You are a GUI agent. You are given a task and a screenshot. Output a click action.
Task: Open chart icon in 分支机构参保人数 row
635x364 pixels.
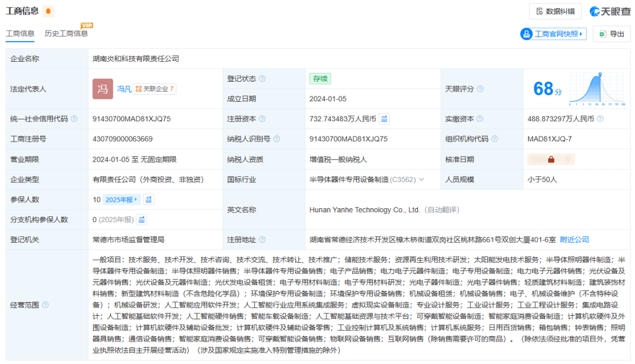pyautogui.click(x=142, y=219)
